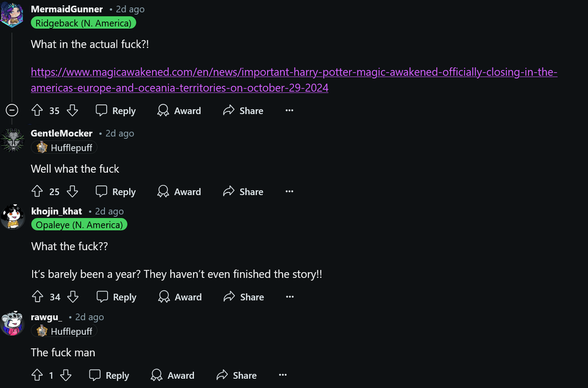Downvote rawgu_'s comment
This screenshot has height=388, width=588.
pos(65,375)
